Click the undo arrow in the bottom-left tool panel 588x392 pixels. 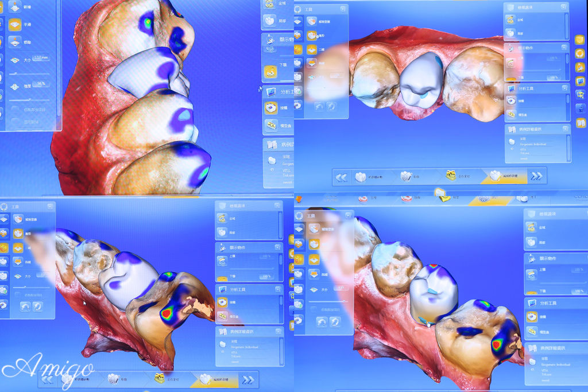pyautogui.click(x=25, y=307)
